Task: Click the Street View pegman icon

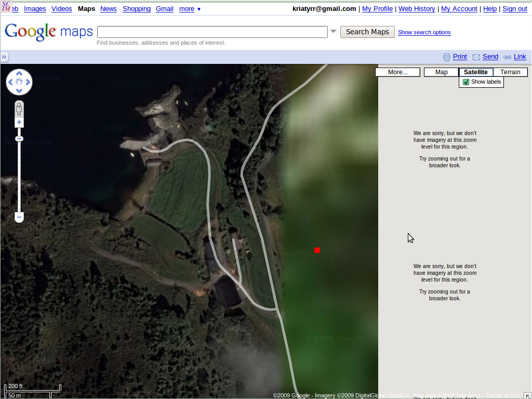Action: 19,109
